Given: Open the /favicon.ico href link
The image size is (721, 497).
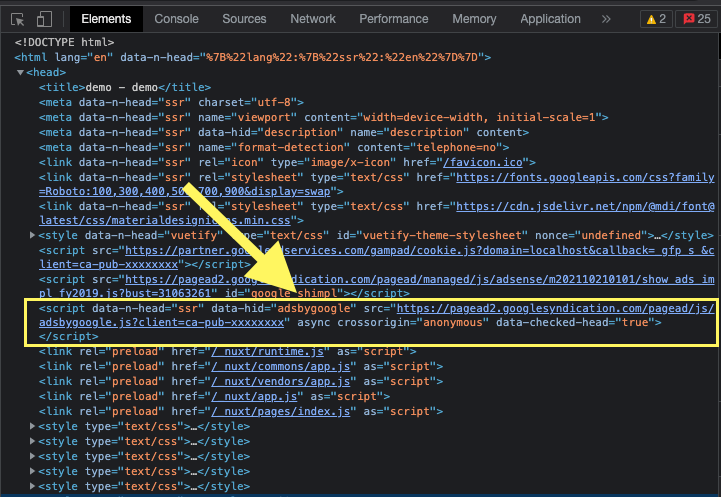Looking at the screenshot, I should [x=483, y=162].
